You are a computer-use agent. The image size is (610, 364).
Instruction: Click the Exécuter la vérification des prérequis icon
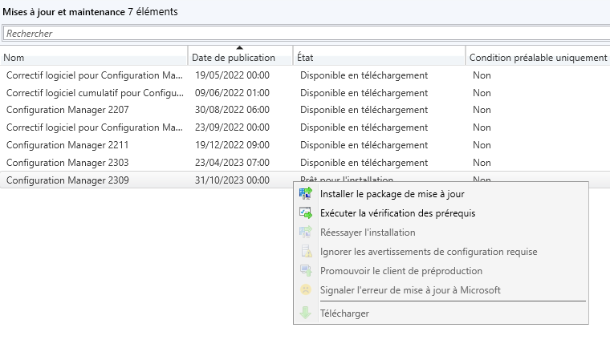point(306,213)
